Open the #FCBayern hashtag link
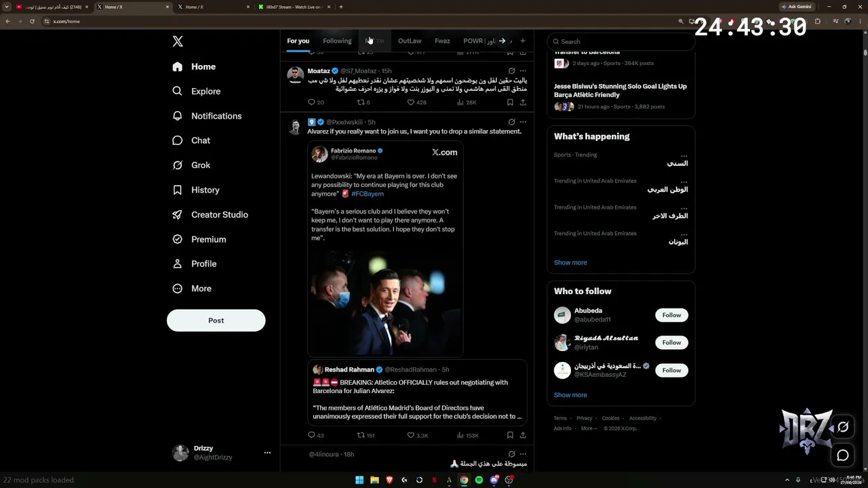The height and width of the screenshot is (488, 868). 368,194
